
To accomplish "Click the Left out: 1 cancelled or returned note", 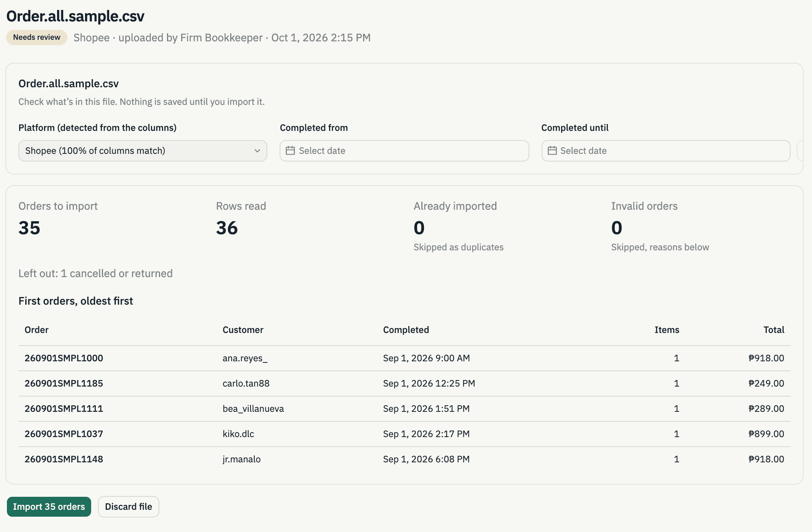I will 95,274.
